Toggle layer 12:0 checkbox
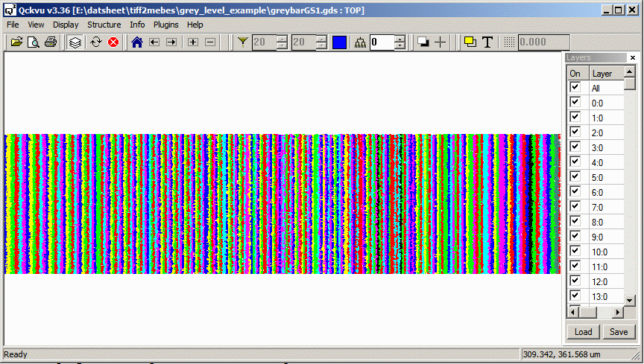The width and height of the screenshot is (644, 364). tap(575, 281)
